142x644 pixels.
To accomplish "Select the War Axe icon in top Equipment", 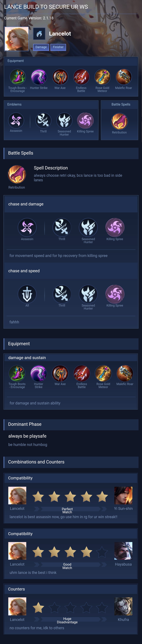I will (x=60, y=77).
